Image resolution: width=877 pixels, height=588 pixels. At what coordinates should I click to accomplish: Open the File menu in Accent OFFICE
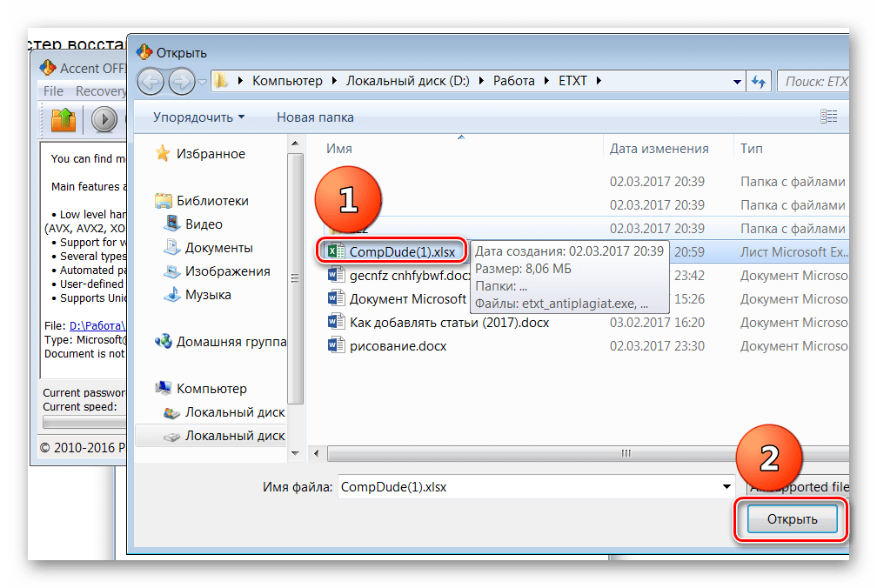(53, 90)
